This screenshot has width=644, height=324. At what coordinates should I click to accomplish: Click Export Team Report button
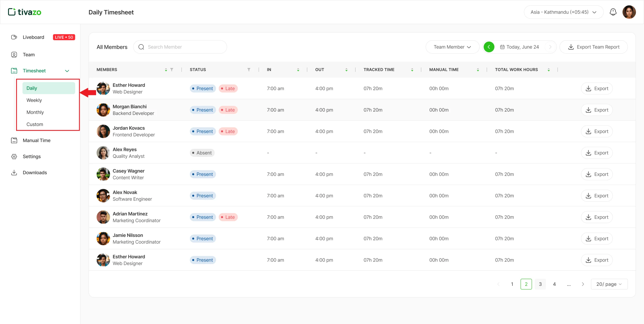[593, 47]
